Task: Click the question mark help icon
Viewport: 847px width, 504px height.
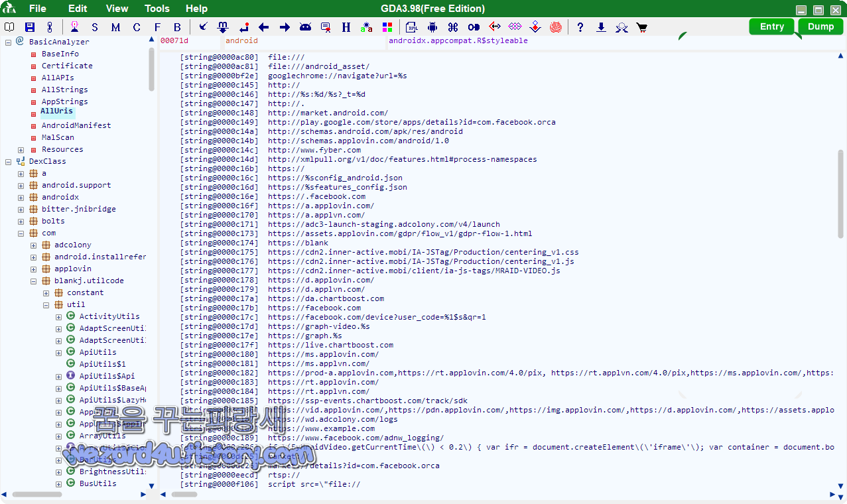Action: click(580, 27)
